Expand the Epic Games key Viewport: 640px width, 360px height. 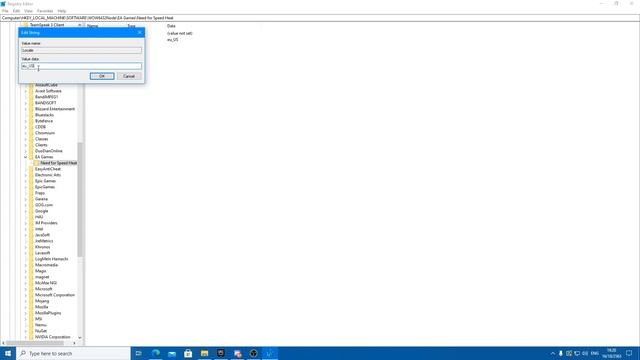point(25,181)
